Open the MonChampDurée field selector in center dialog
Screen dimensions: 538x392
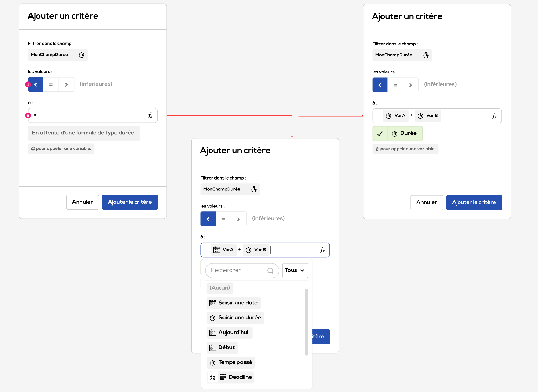click(x=230, y=189)
